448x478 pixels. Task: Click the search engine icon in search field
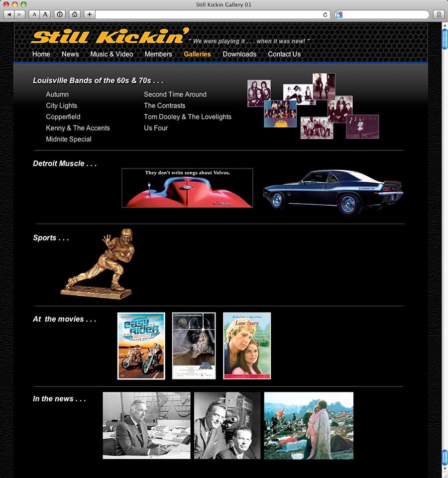coord(339,14)
